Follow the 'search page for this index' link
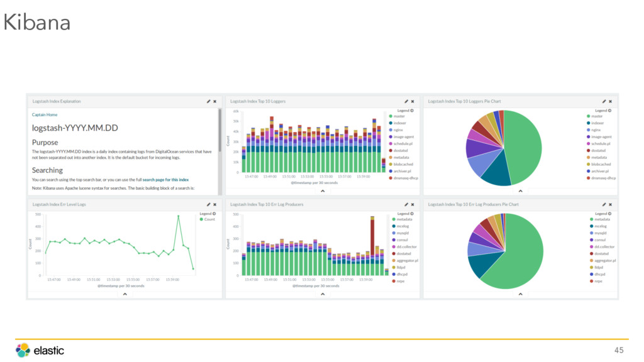644x362 pixels. [165, 180]
